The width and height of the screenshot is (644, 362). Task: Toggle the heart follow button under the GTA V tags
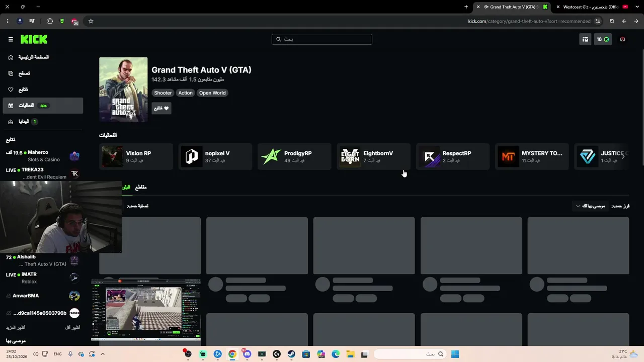pyautogui.click(x=162, y=108)
